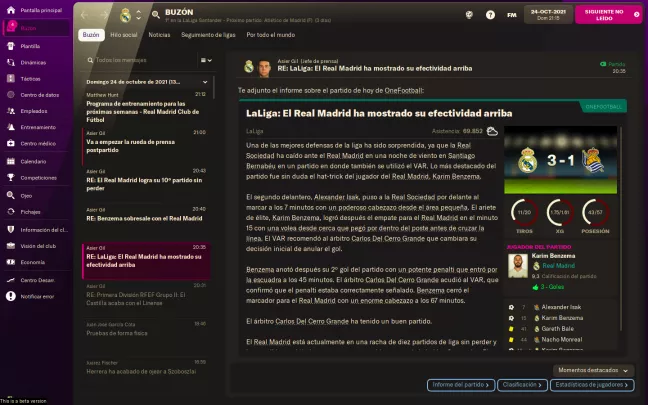
Task: Open the Buzón inbox icon in sidebar
Action: 11,28
